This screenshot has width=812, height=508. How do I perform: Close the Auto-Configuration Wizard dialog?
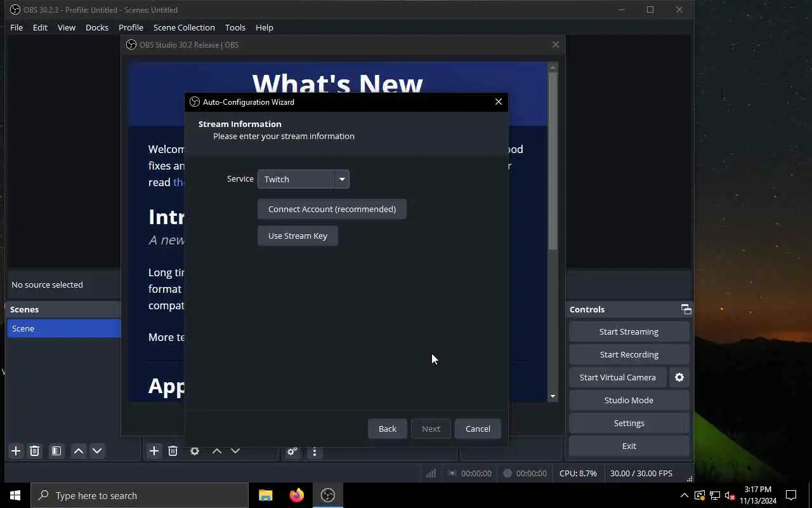coord(499,102)
